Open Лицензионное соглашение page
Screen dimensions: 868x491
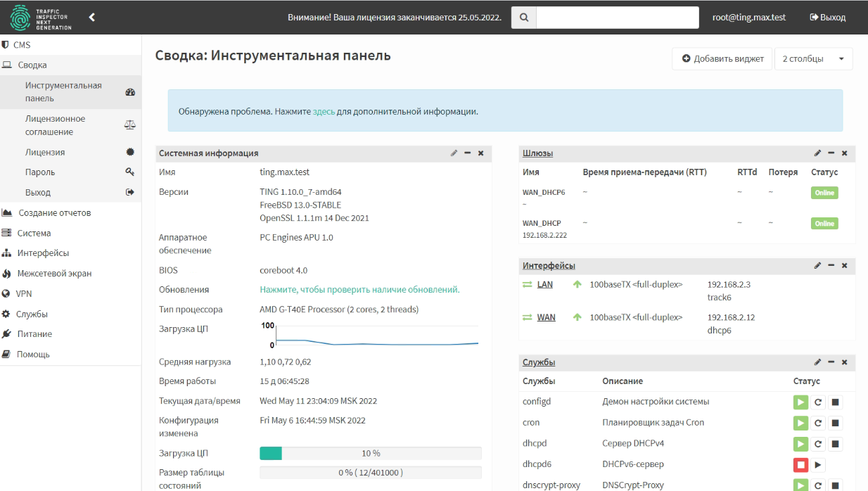(70, 125)
